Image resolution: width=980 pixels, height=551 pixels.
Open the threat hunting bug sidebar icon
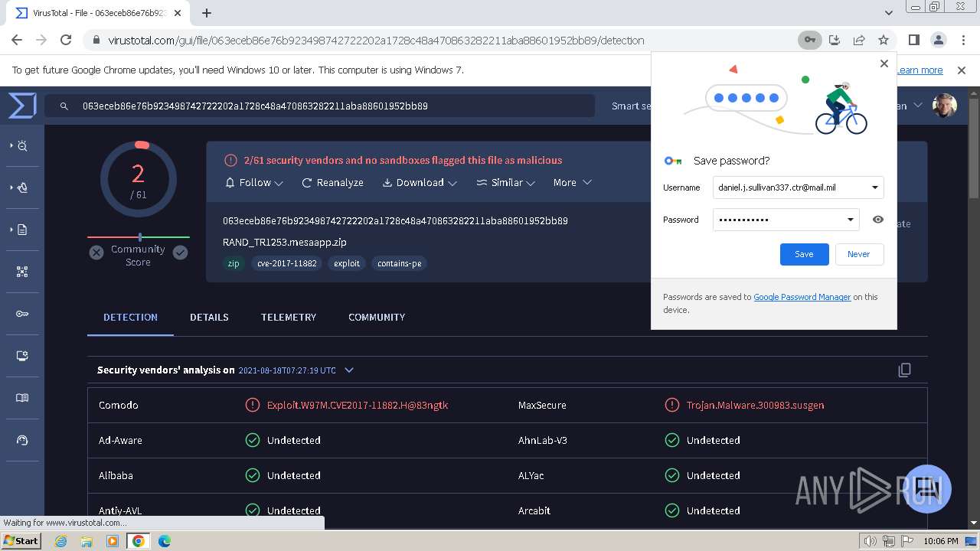pyautogui.click(x=22, y=145)
